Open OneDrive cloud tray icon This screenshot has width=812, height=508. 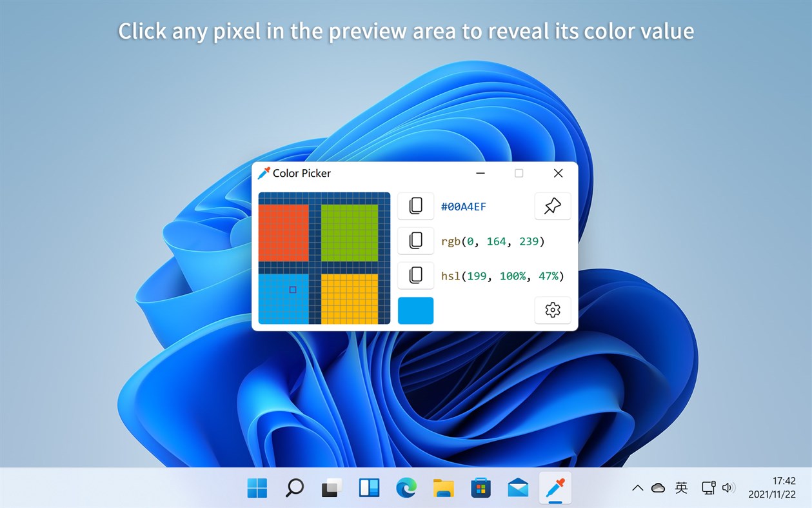[659, 488]
